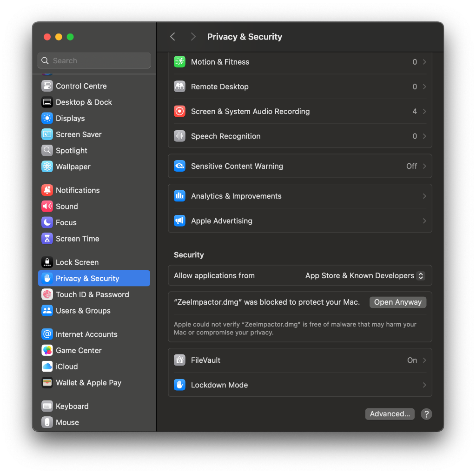Click the Wallet & Apple Pay icon

pyautogui.click(x=47, y=382)
